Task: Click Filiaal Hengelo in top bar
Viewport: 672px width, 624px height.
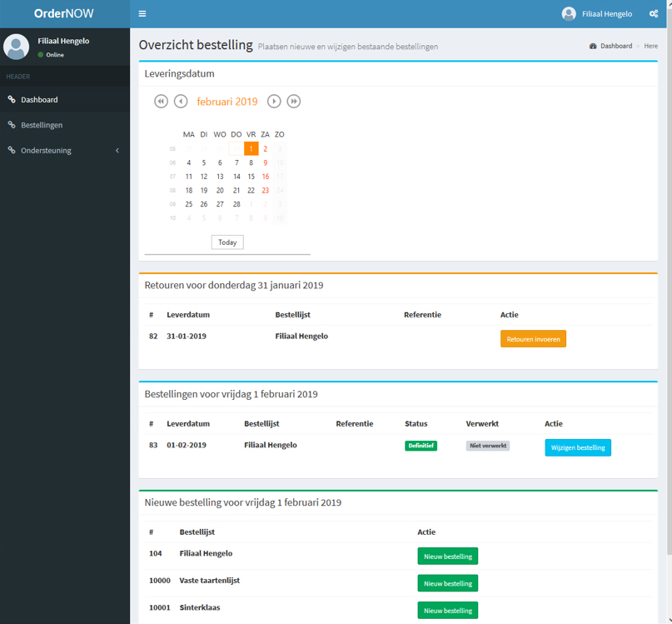Action: pyautogui.click(x=607, y=13)
